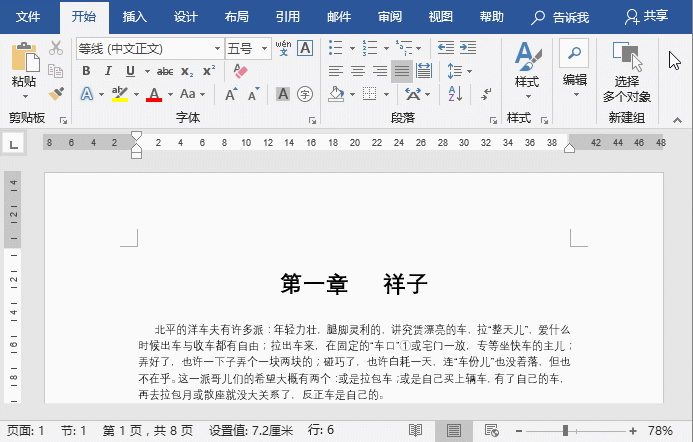Click status bar 第 1 页，共 8 页
The image size is (693, 442).
point(148,431)
